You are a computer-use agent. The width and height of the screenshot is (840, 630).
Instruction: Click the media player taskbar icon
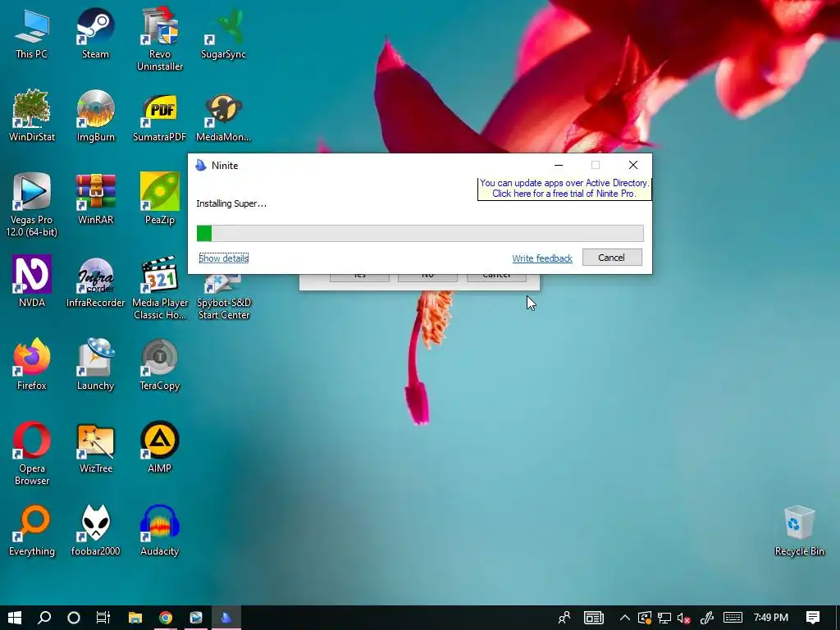[195, 618]
